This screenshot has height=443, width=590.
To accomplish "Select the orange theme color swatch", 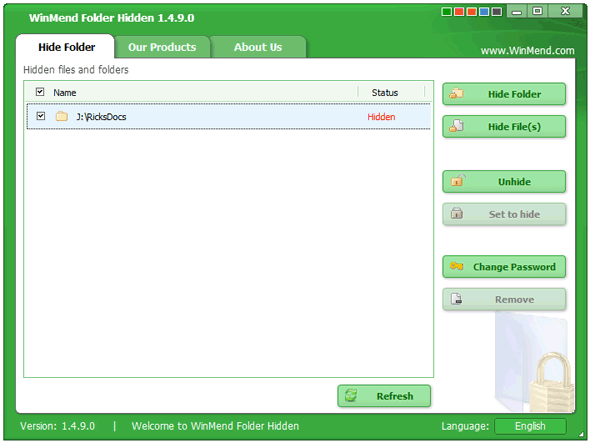I will (472, 12).
